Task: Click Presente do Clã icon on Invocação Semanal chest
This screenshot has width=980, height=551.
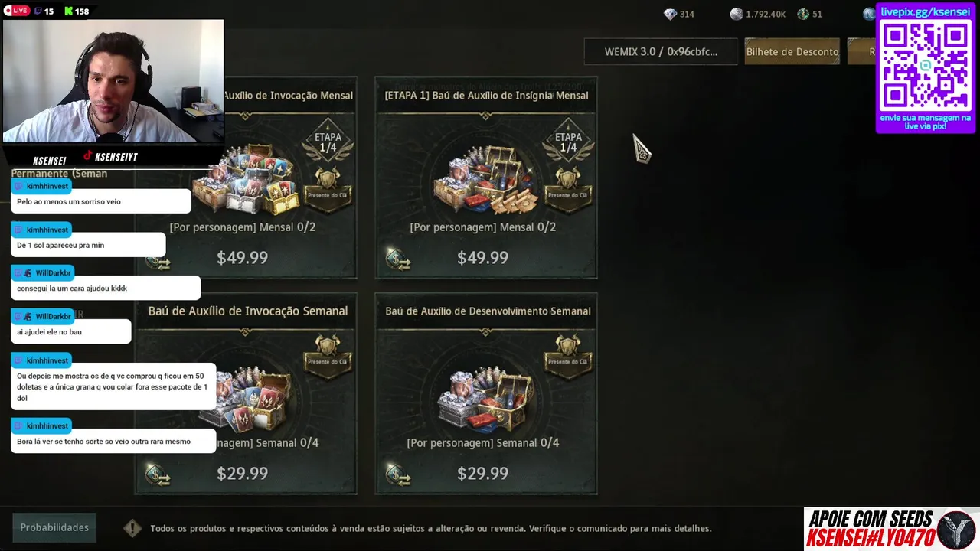Action: tap(328, 353)
